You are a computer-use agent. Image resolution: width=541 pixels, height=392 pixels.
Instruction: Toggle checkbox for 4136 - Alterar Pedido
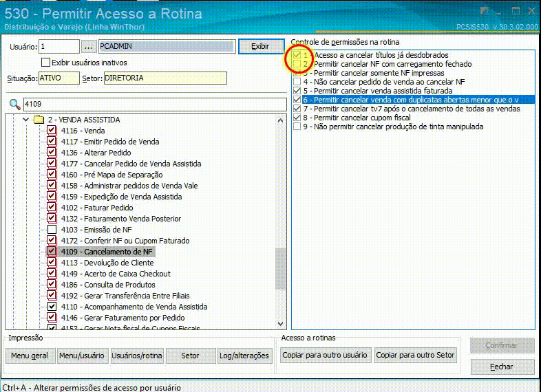52,153
